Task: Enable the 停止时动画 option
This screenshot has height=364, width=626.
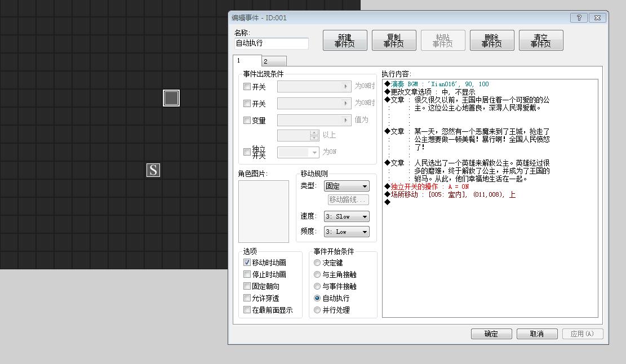Action: [247, 274]
